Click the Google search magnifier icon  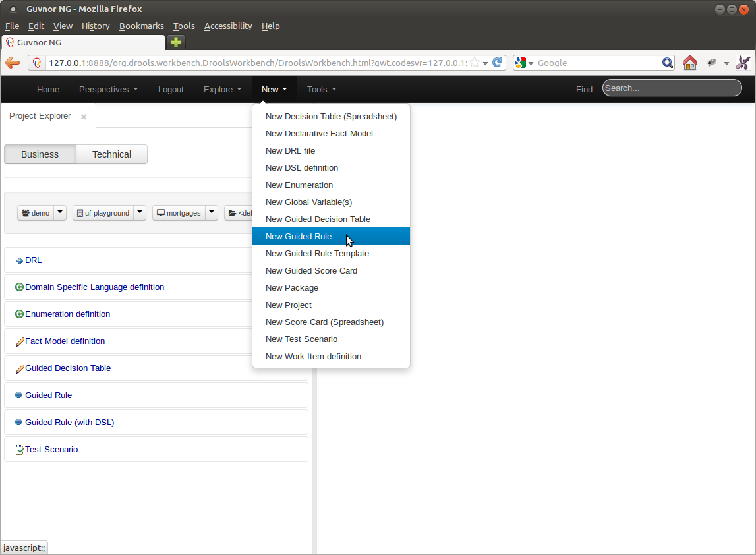point(668,63)
